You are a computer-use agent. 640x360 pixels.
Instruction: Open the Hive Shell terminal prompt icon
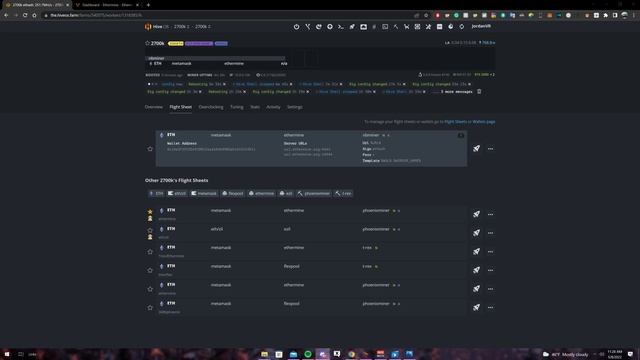pyautogui.click(x=341, y=27)
